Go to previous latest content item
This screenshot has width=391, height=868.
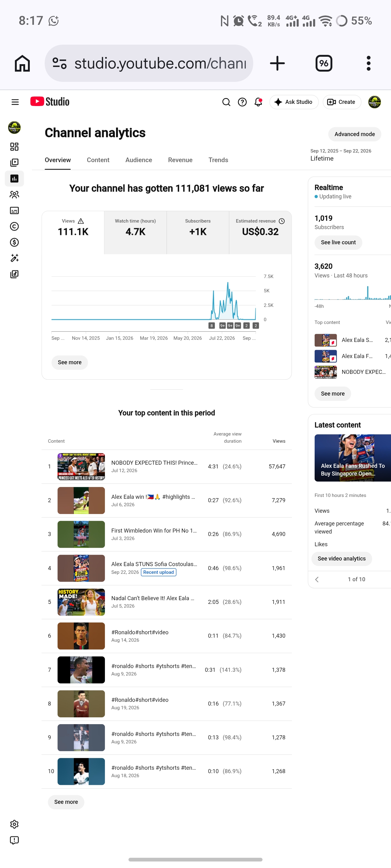(317, 580)
